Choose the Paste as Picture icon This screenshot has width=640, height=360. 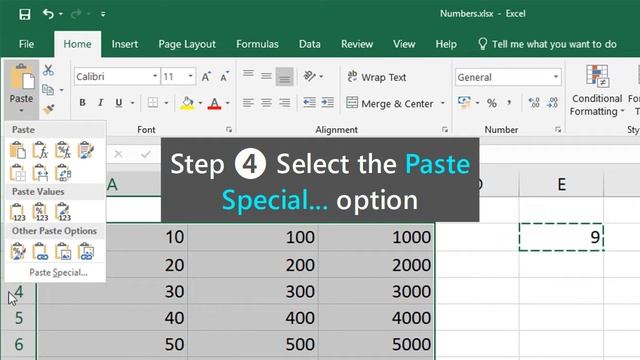tap(63, 251)
